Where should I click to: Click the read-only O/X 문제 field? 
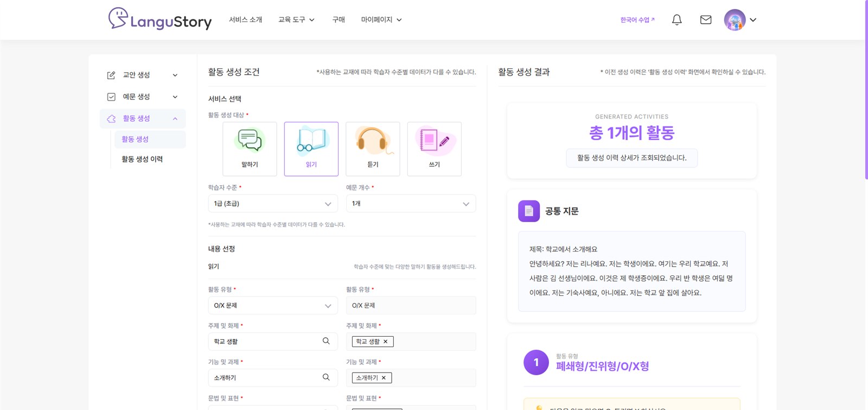tap(411, 305)
